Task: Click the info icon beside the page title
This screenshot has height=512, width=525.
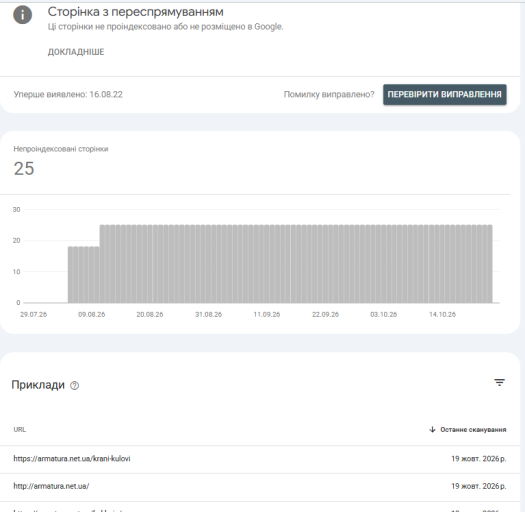Action: pos(22,15)
